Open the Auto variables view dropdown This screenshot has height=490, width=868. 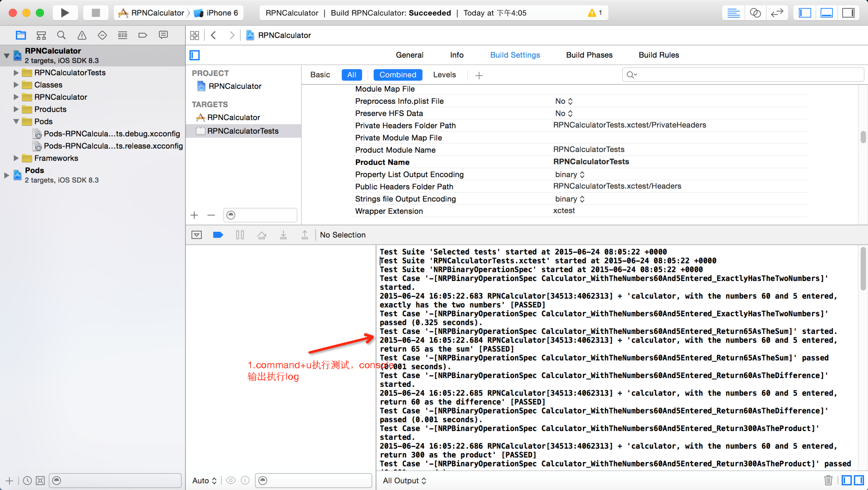click(204, 480)
